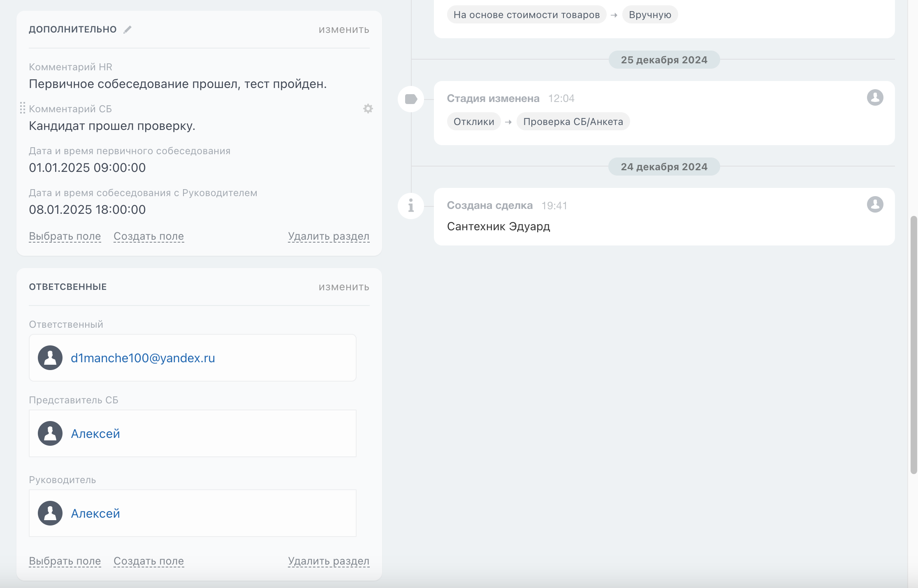Click avatar icon beside d1manche100@yandex.ru

[50, 358]
